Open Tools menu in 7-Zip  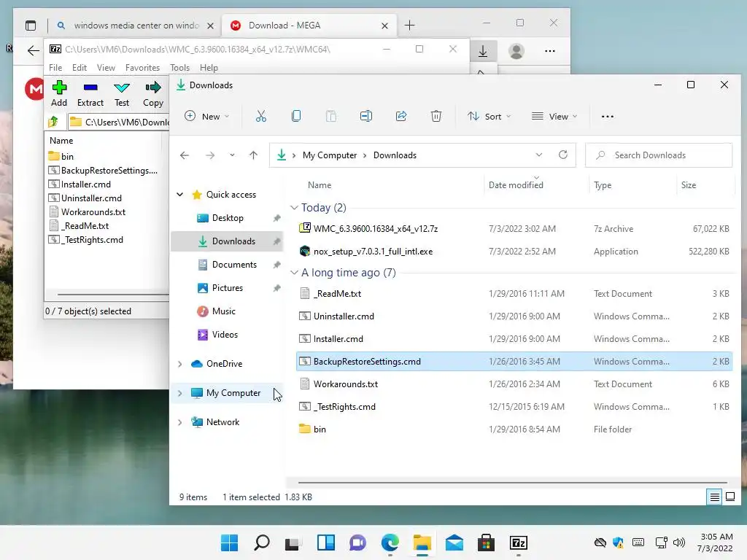179,68
